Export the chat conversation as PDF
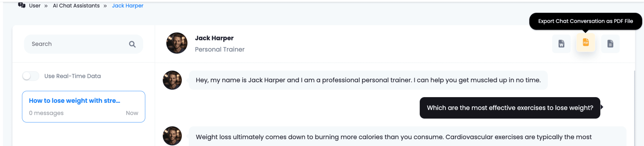 click(x=586, y=43)
